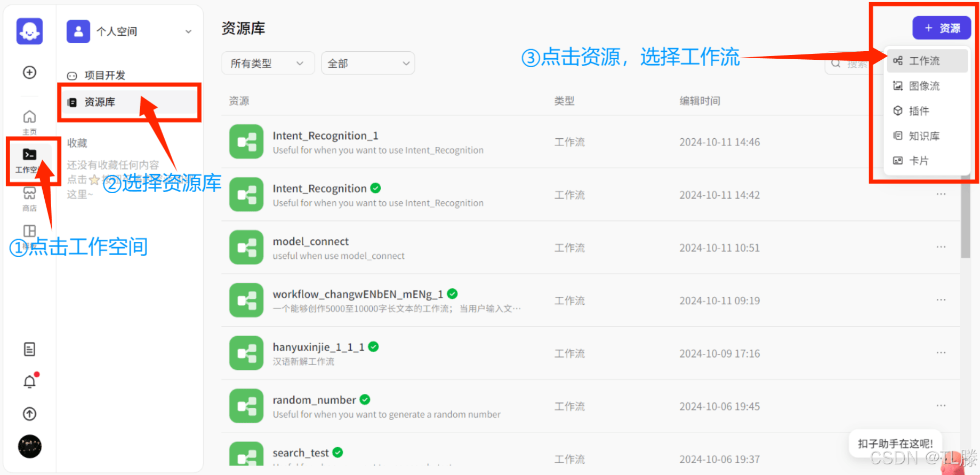Open 资源库 in the sidebar
The image size is (980, 475).
[129, 102]
